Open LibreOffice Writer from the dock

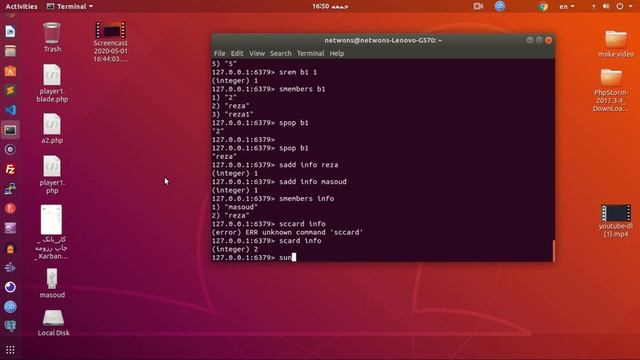click(10, 31)
